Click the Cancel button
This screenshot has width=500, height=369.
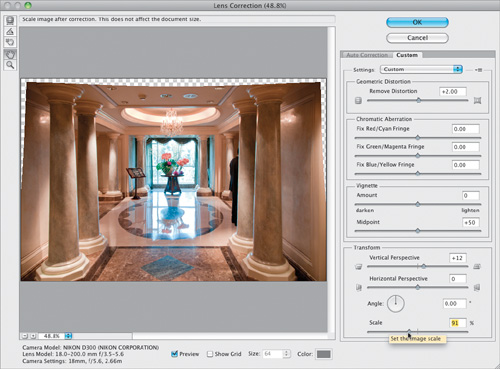tap(417, 38)
